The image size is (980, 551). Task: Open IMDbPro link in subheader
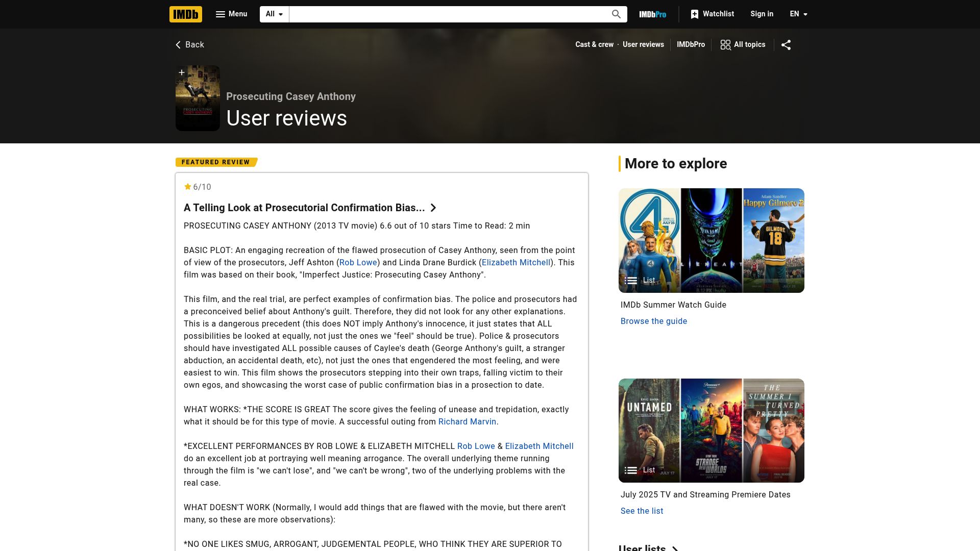pyautogui.click(x=691, y=44)
